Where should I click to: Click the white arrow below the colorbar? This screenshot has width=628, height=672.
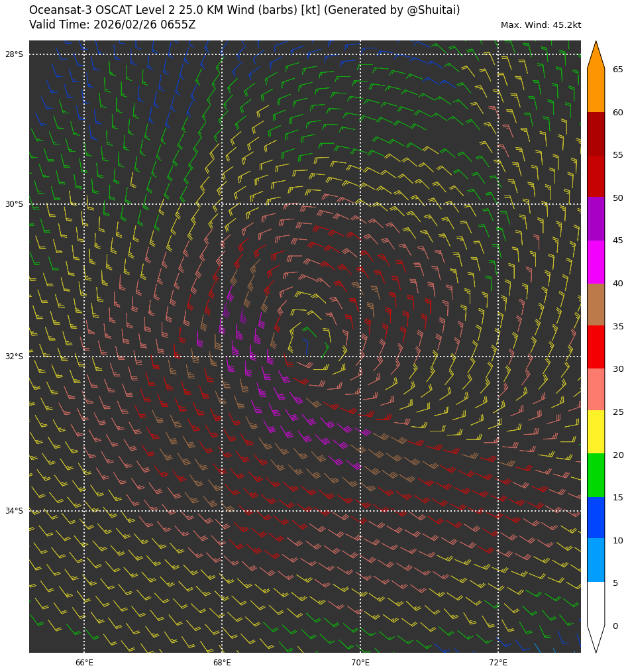596,638
